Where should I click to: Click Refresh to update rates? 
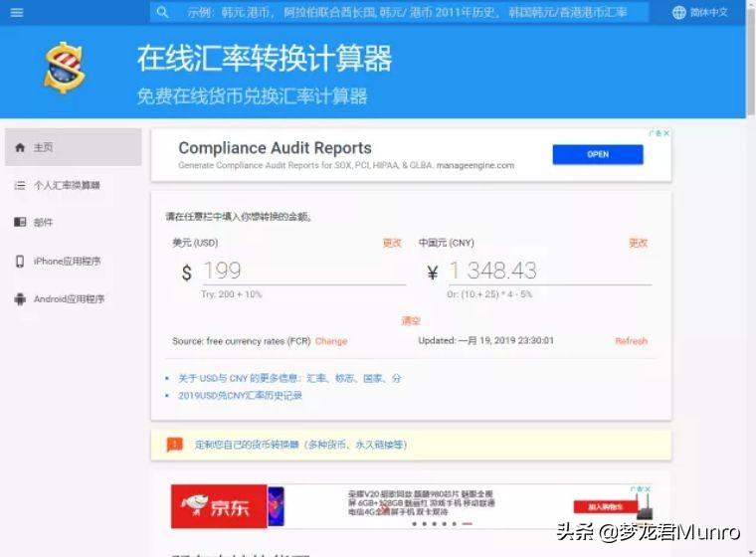coord(631,341)
